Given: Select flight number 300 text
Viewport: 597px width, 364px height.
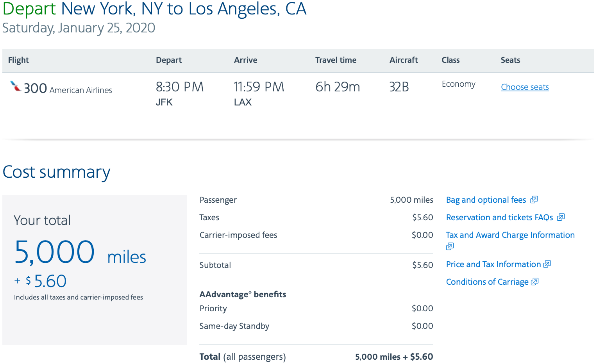Looking at the screenshot, I should [35, 89].
